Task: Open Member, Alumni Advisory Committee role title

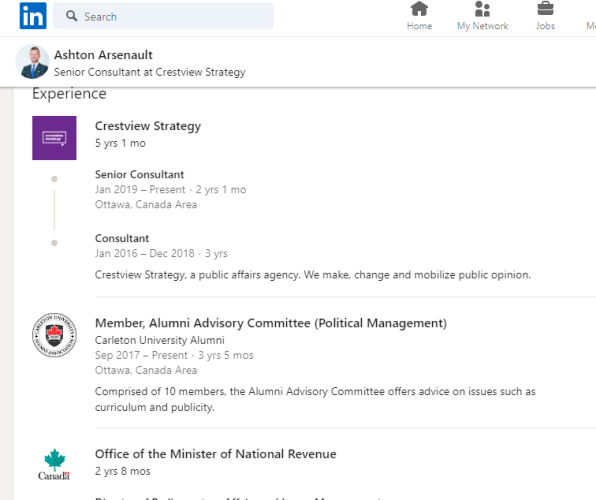Action: pos(271,323)
